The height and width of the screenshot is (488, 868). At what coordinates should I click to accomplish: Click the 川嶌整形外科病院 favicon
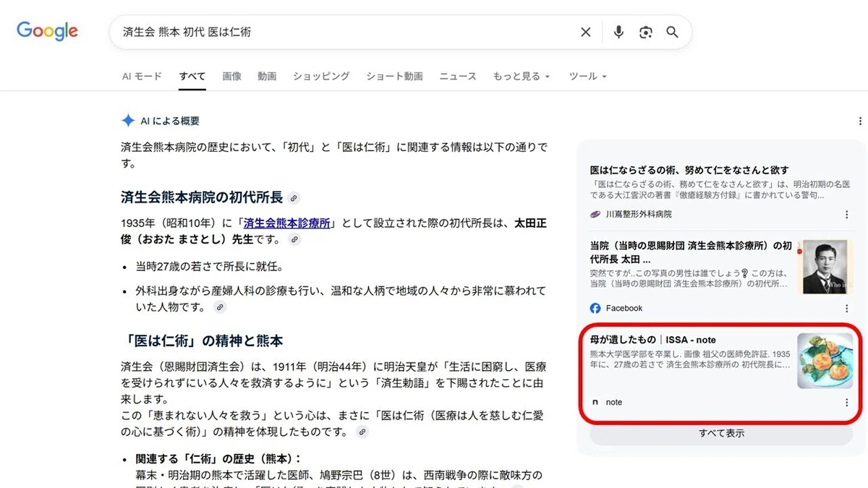(x=595, y=215)
